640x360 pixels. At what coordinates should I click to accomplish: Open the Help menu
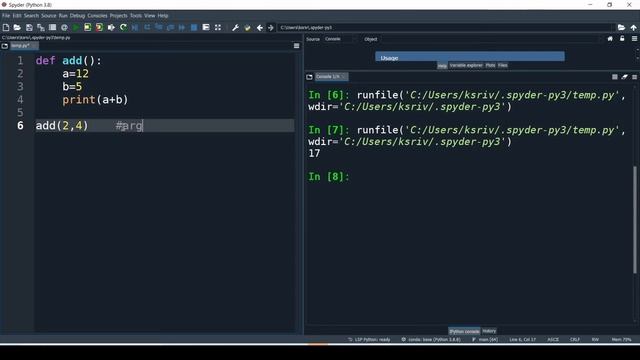[163, 16]
